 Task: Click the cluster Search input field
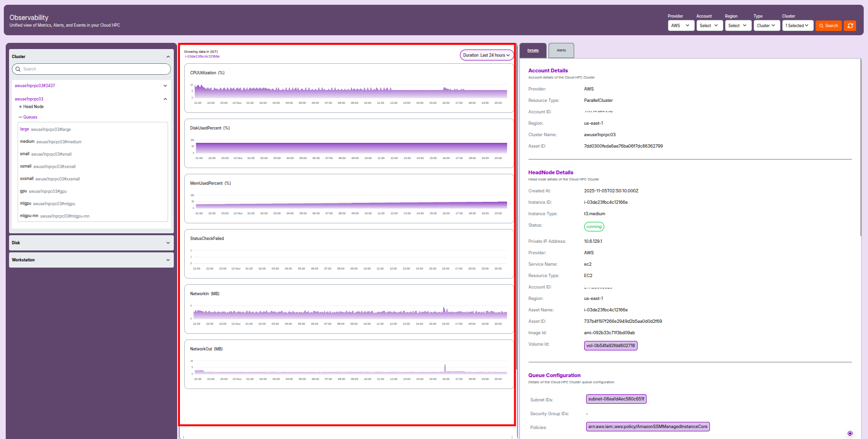(91, 69)
